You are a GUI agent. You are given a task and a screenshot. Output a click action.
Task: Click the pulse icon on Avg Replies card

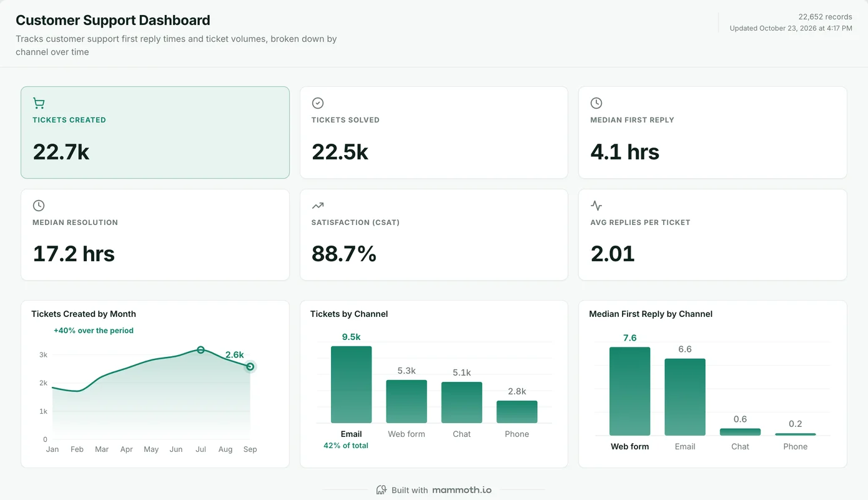point(596,206)
